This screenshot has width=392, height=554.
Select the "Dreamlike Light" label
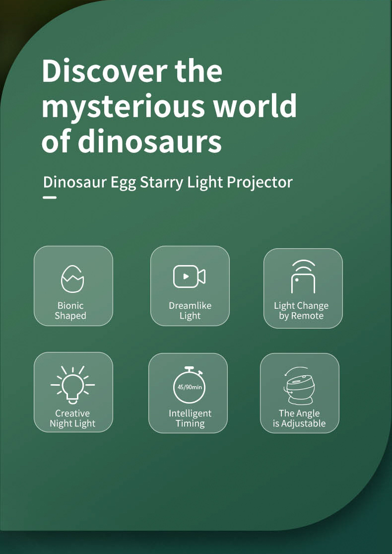click(x=190, y=311)
